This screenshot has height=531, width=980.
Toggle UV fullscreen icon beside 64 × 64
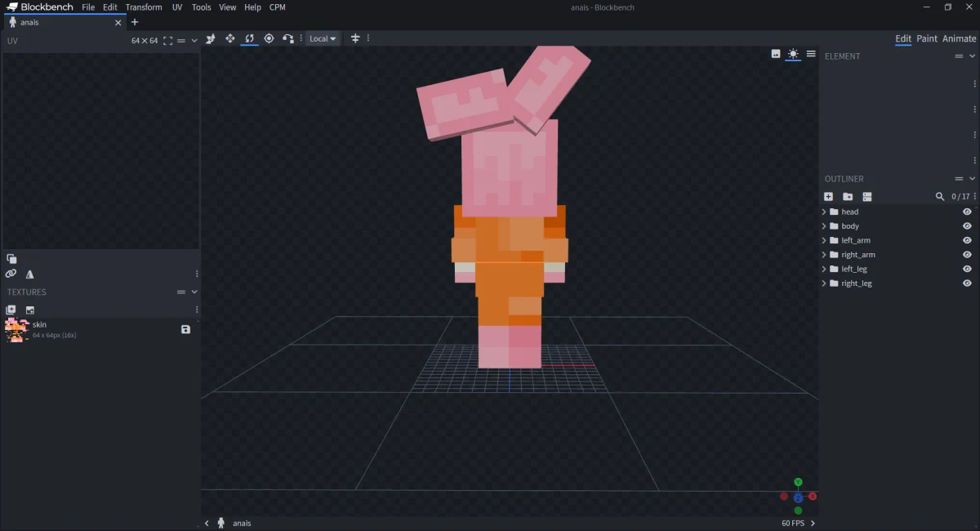click(x=167, y=41)
